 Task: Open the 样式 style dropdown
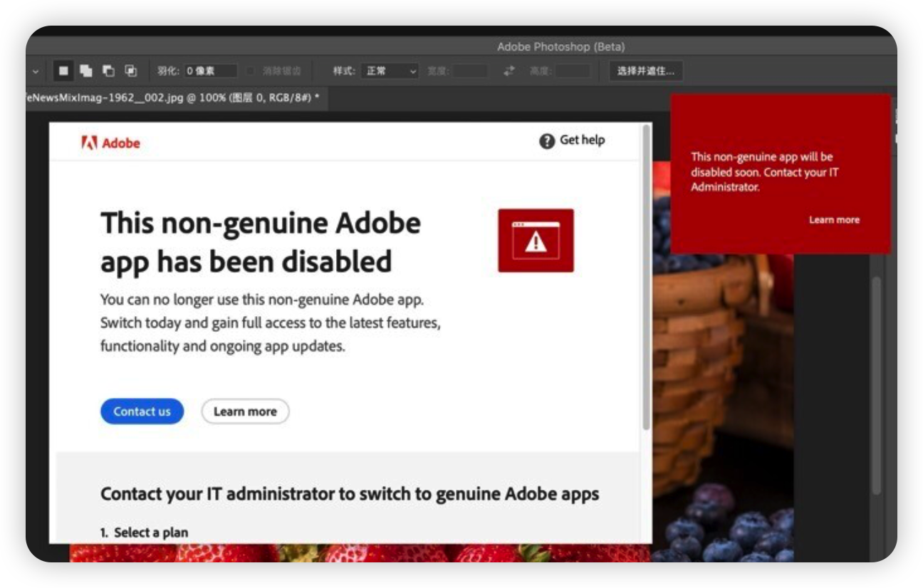390,71
